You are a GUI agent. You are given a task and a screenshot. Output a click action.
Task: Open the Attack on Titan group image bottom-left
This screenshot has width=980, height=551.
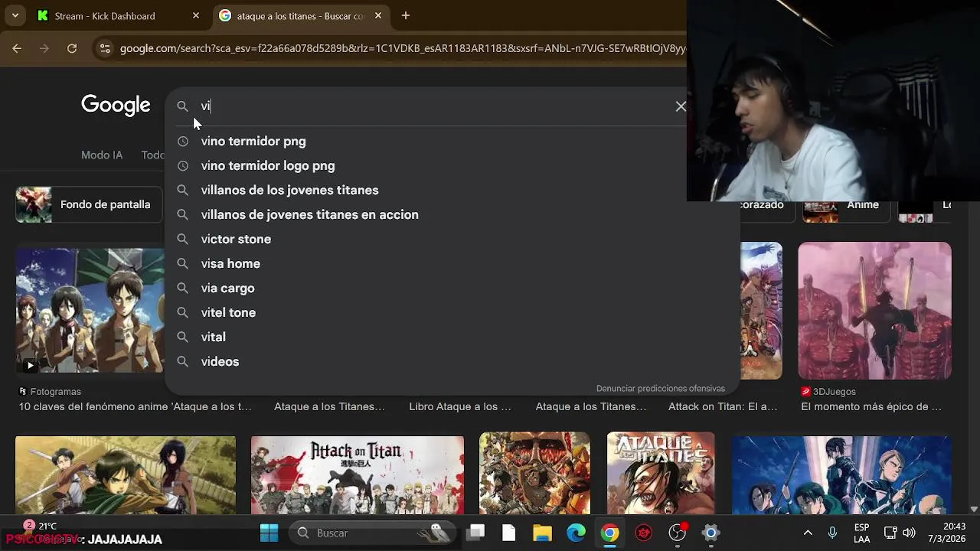[126, 475]
